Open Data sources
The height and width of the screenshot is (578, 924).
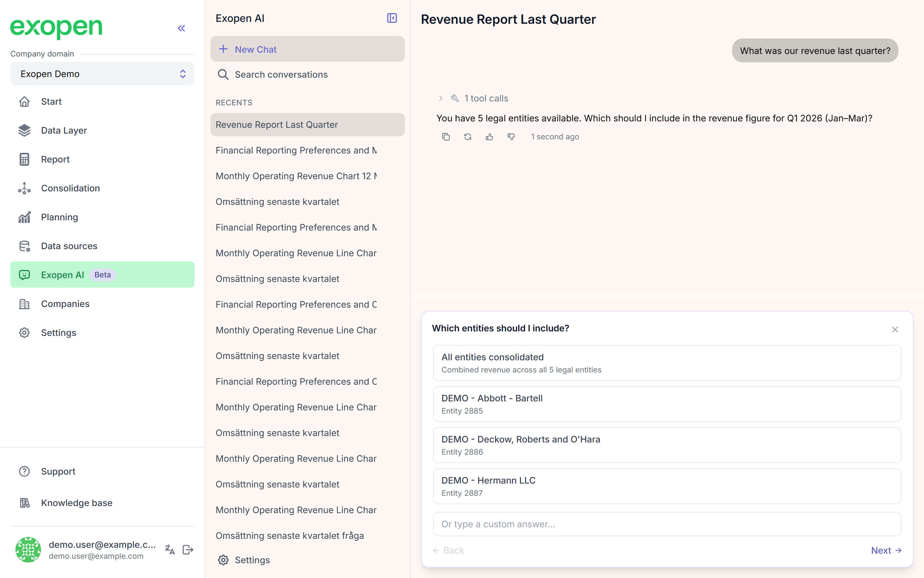[102, 246]
